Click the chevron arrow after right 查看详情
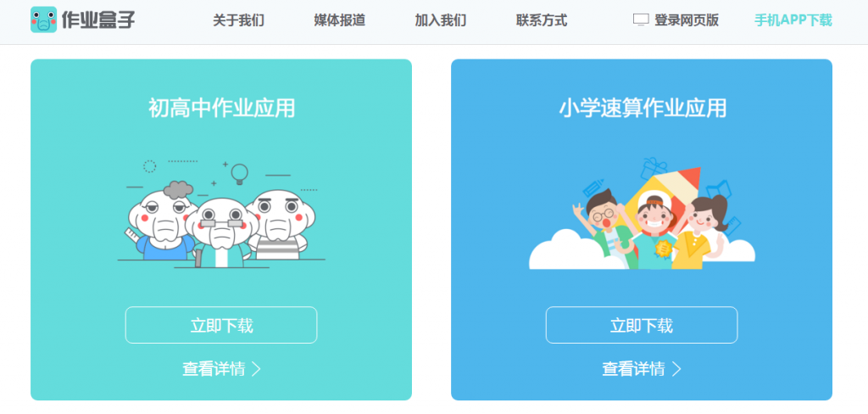The image size is (868, 414). coord(676,368)
